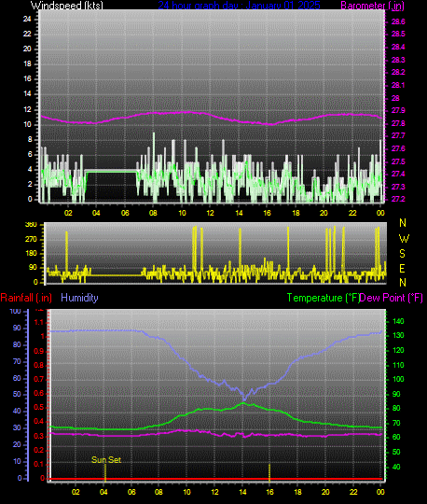Click the 24 hour graph day title
427x504 pixels.
click(239, 6)
